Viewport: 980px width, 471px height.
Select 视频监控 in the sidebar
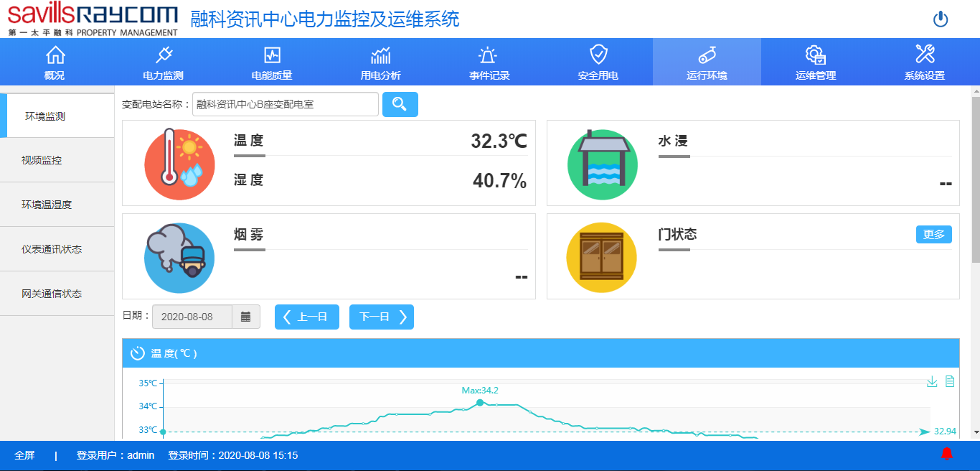pyautogui.click(x=57, y=160)
